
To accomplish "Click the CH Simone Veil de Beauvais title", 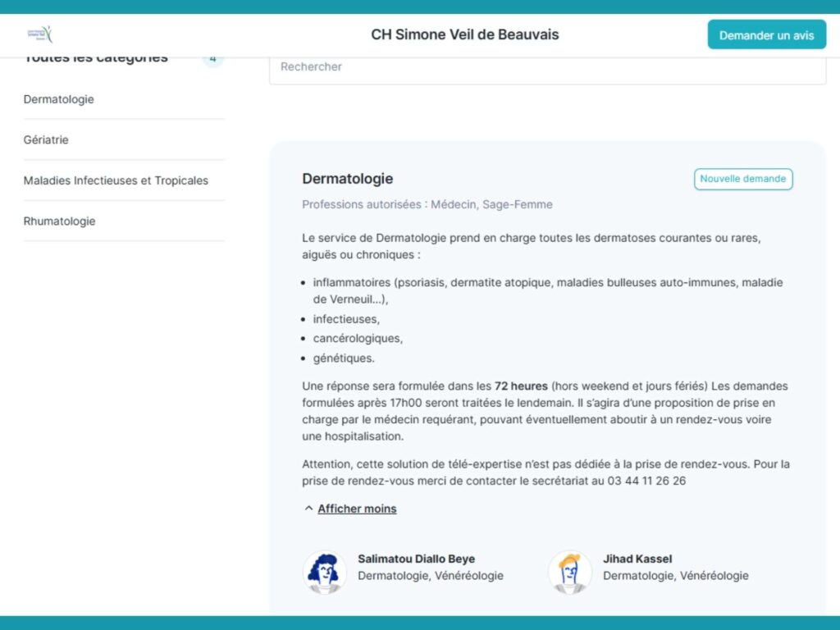I will tap(465, 34).
